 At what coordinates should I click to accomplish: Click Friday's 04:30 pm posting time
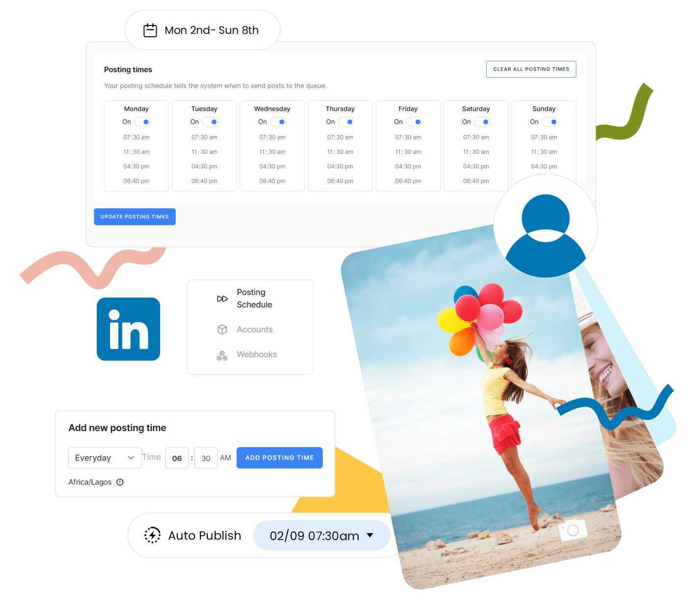coord(408,166)
